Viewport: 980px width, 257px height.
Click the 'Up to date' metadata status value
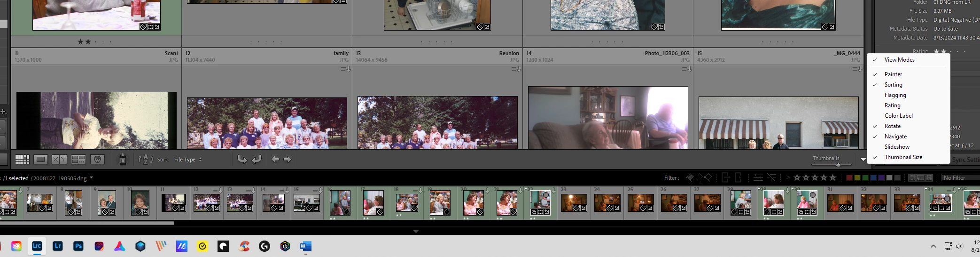(x=945, y=29)
